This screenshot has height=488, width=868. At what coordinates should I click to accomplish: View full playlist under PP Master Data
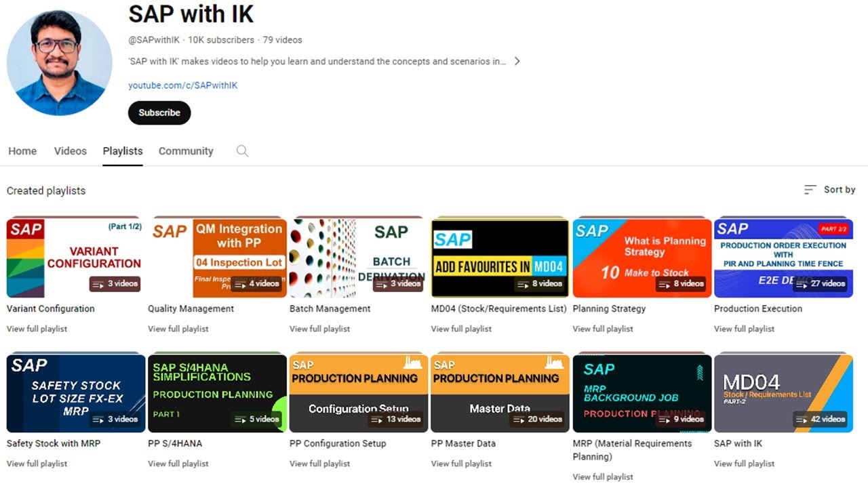[x=461, y=464]
